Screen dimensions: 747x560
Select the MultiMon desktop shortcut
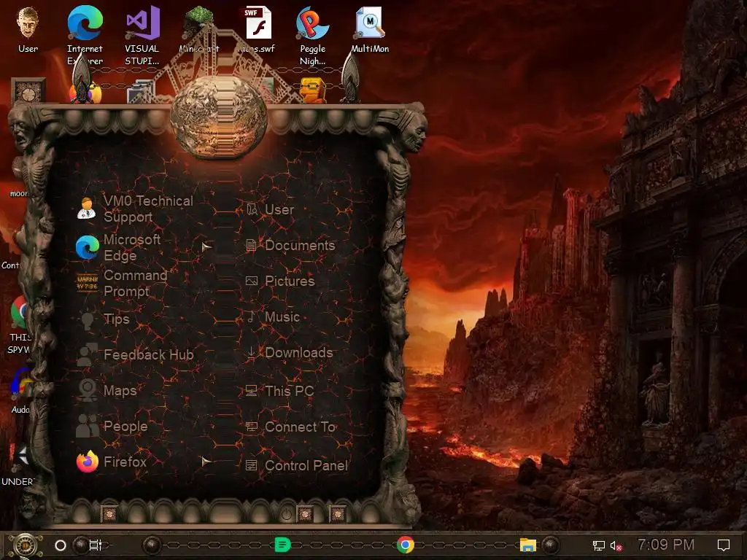tap(370, 29)
